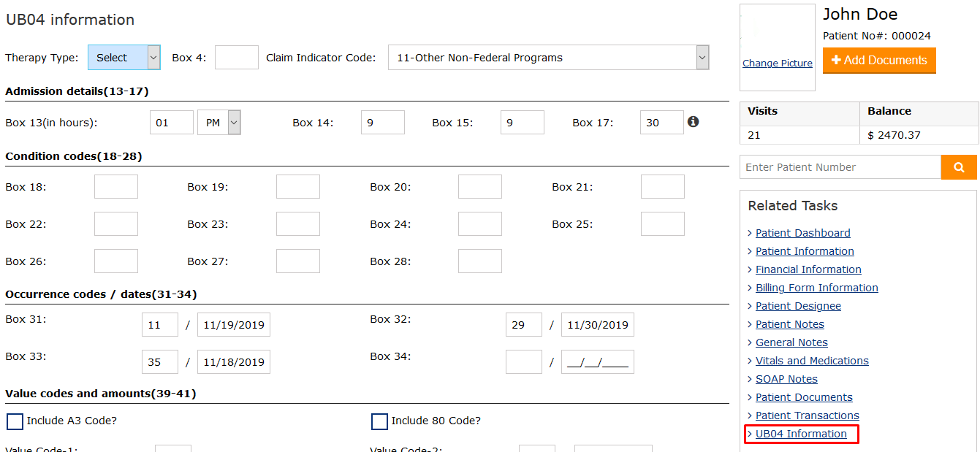Click the Add Documents button
This screenshot has width=980, height=452.
point(879,61)
